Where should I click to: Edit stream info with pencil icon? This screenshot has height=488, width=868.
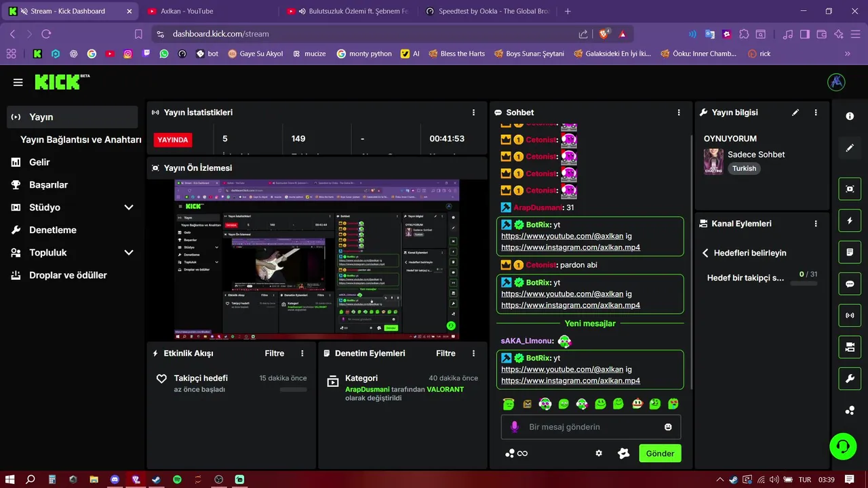795,113
